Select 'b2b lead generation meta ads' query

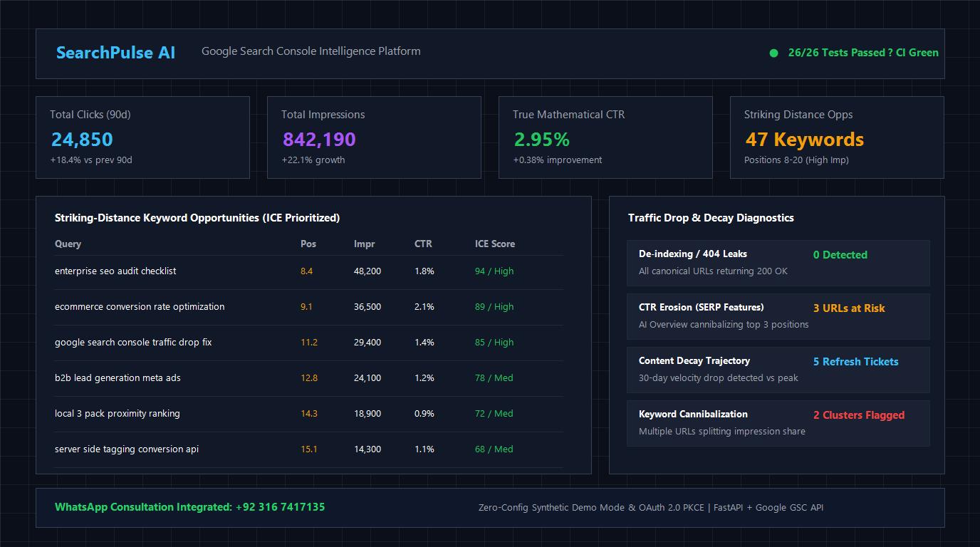click(x=118, y=378)
